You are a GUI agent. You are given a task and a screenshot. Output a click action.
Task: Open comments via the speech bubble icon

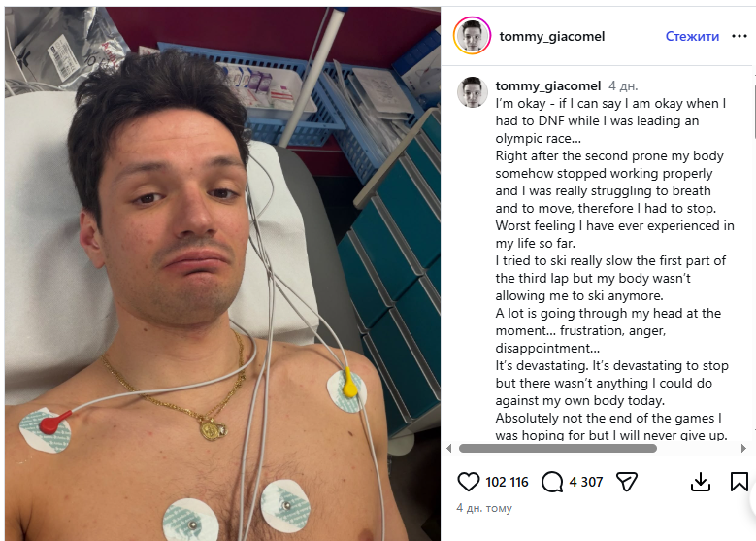pyautogui.click(x=552, y=482)
